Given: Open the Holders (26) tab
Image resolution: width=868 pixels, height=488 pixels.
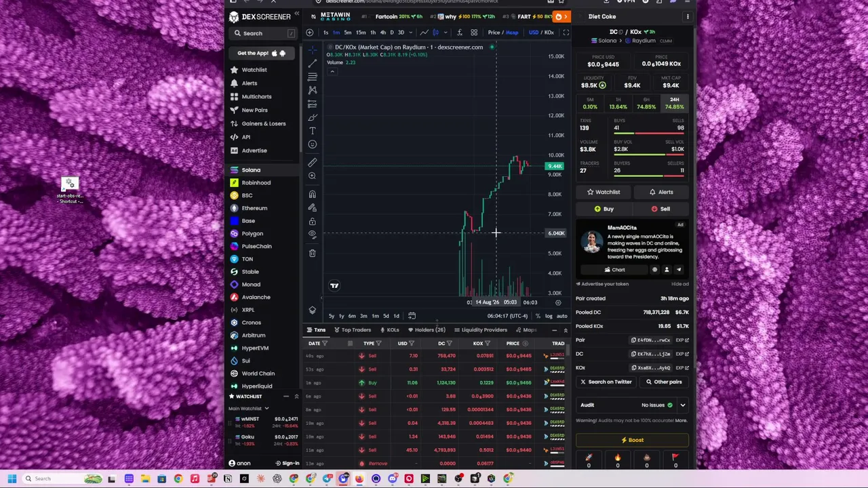Looking at the screenshot, I should pos(426,330).
